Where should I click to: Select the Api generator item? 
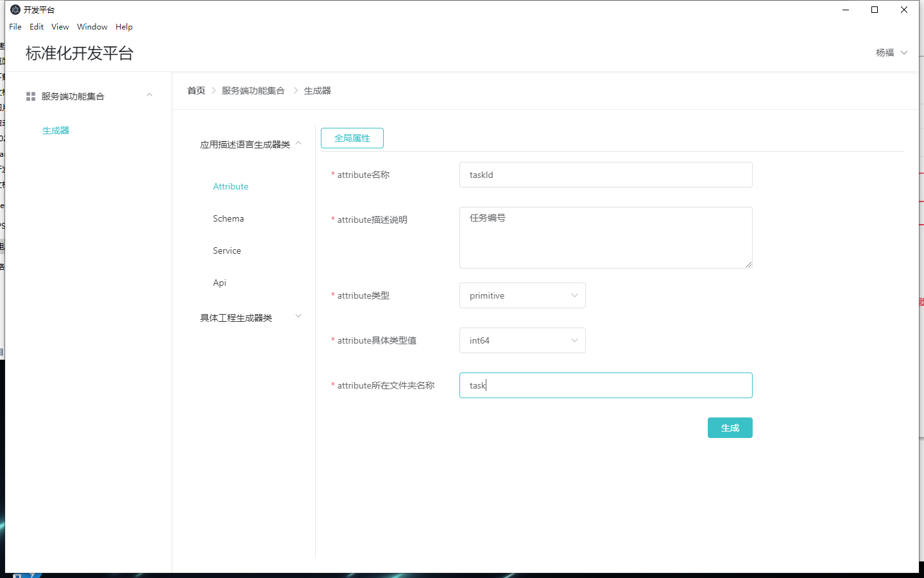click(219, 283)
